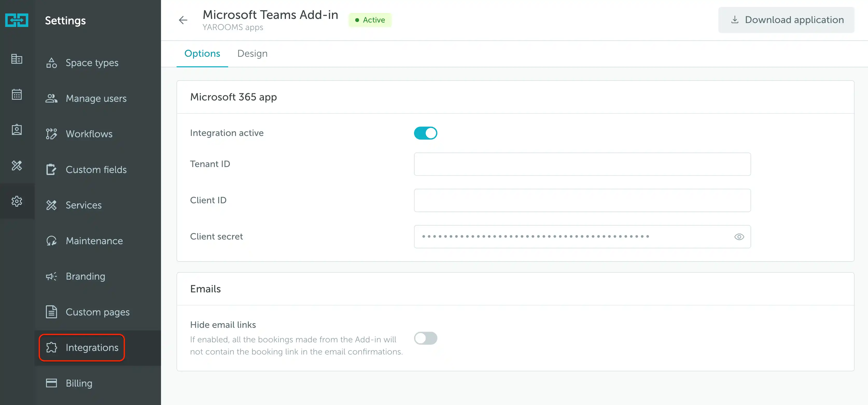The height and width of the screenshot is (405, 868).
Task: Click the Integrations puzzle piece icon
Action: [x=51, y=348]
